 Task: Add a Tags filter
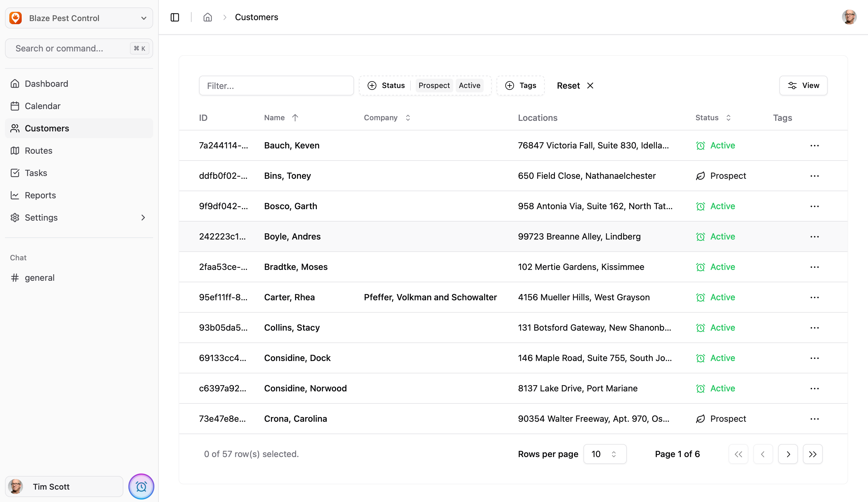point(520,86)
